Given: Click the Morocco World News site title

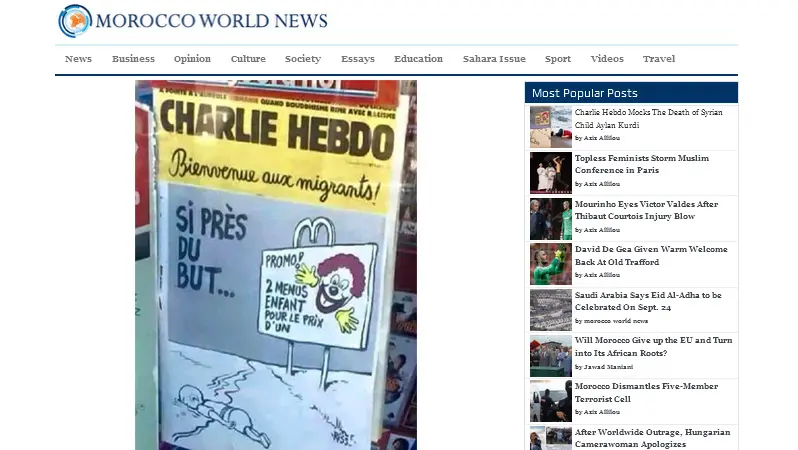Looking at the screenshot, I should pyautogui.click(x=212, y=21).
